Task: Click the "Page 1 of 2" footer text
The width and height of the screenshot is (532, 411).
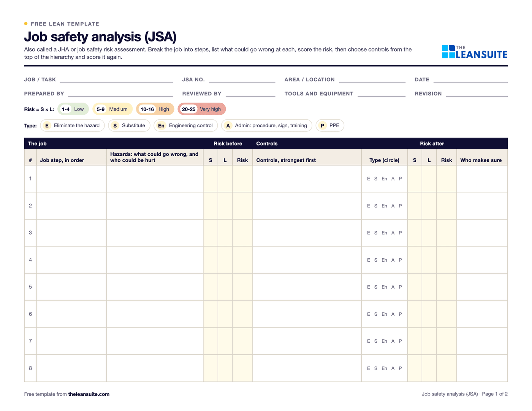Action: click(x=495, y=394)
